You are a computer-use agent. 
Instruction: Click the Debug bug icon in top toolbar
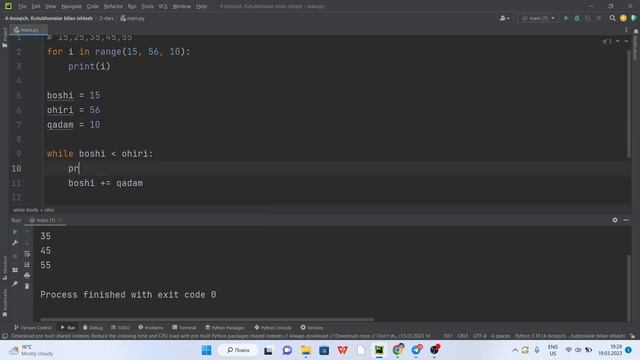[x=577, y=18]
